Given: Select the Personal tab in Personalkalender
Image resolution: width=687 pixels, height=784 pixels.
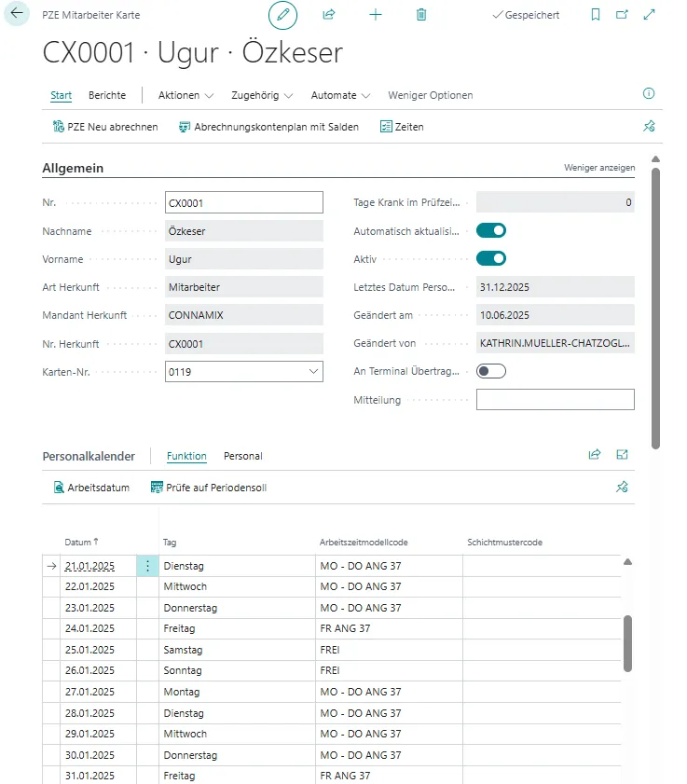Looking at the screenshot, I should point(242,456).
